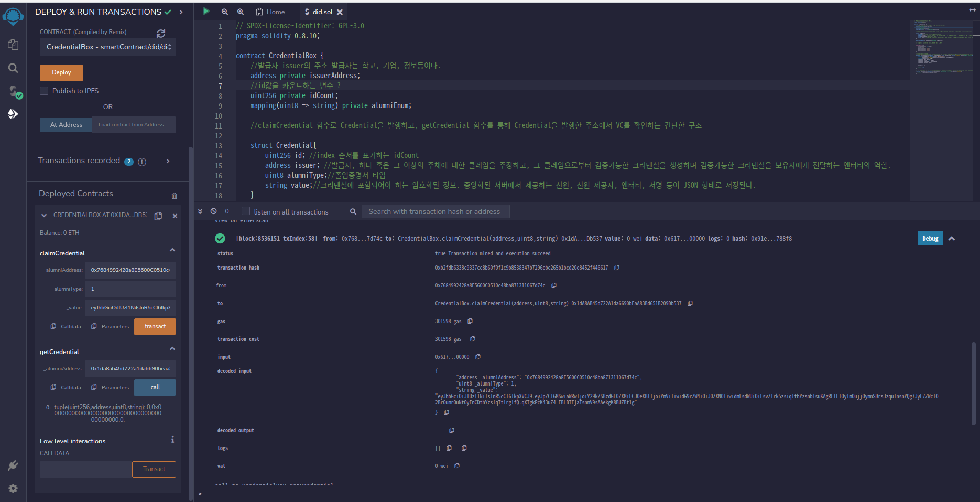Copy the transaction hash value
This screenshot has width=980, height=502.
point(617,268)
